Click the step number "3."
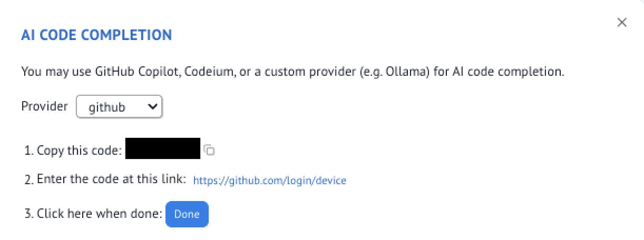The height and width of the screenshot is (240, 644). tap(29, 214)
